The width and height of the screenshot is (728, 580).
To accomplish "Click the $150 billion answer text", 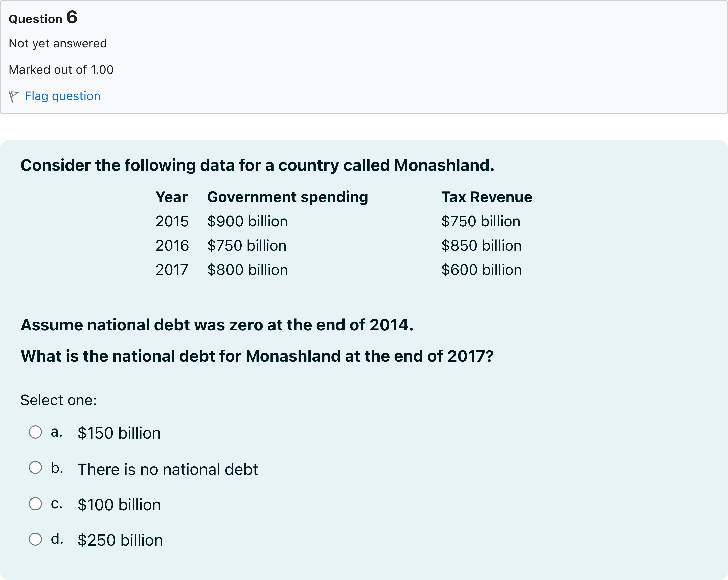I will tap(119, 433).
